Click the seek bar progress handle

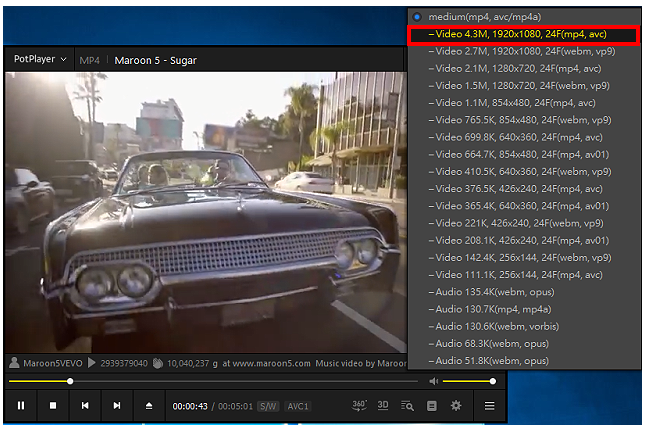pyautogui.click(x=70, y=381)
